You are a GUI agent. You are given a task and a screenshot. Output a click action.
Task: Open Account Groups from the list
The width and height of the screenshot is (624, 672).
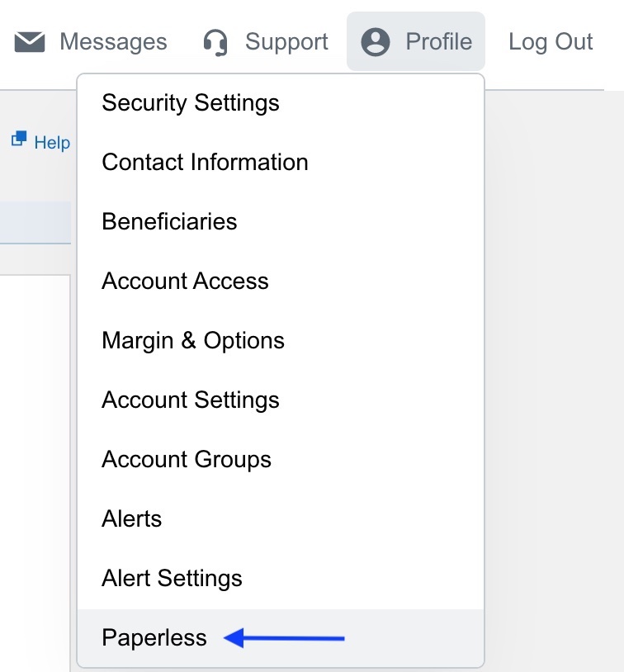[x=187, y=460]
